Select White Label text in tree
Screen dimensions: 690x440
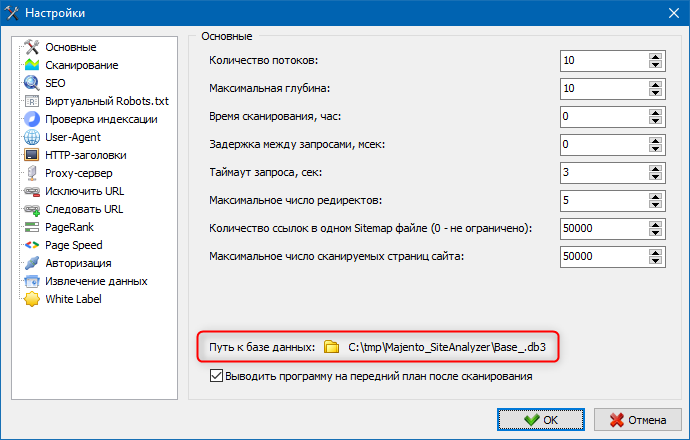[x=73, y=299]
